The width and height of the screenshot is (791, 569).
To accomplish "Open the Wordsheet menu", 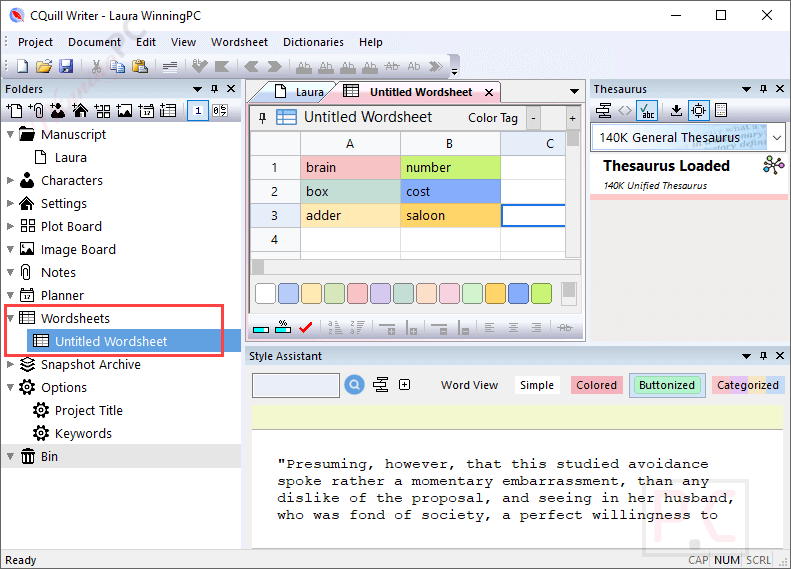I will (239, 42).
